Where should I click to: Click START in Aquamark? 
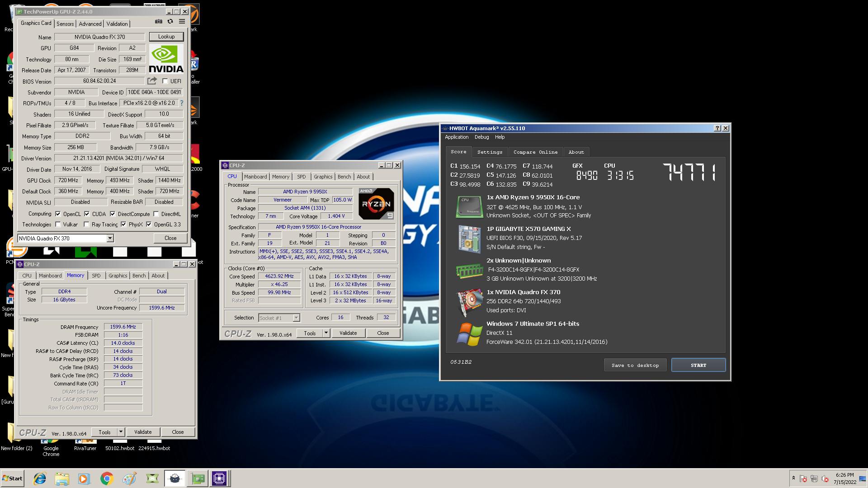tap(698, 365)
